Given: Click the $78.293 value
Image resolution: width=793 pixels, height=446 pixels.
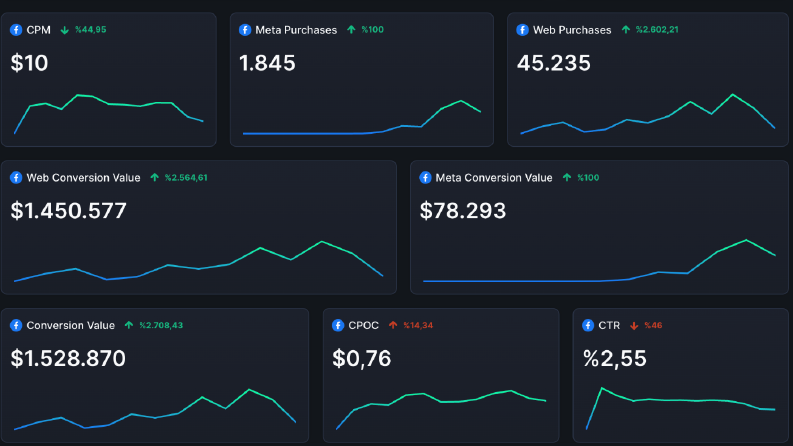Looking at the screenshot, I should pos(463,211).
